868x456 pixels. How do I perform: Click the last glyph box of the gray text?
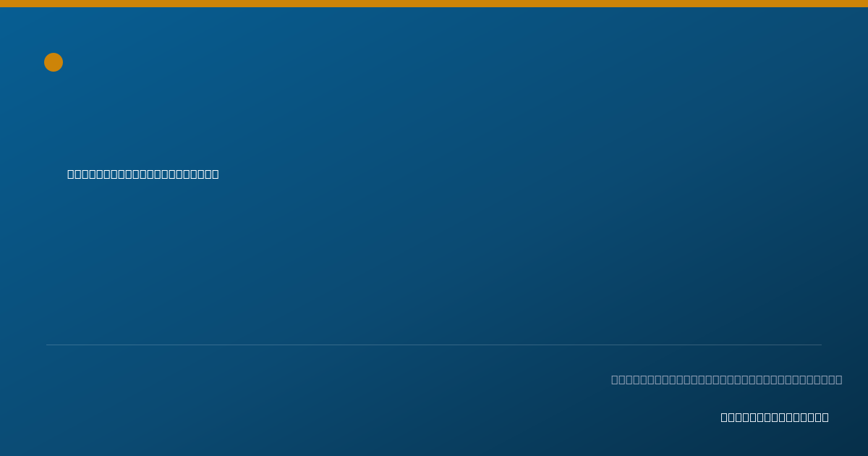point(839,379)
